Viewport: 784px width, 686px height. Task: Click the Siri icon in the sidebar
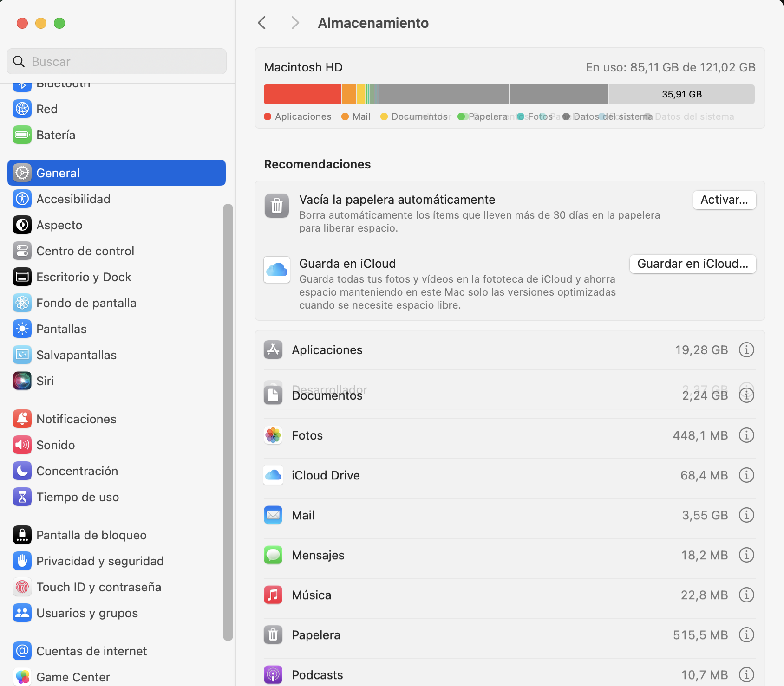(x=22, y=381)
